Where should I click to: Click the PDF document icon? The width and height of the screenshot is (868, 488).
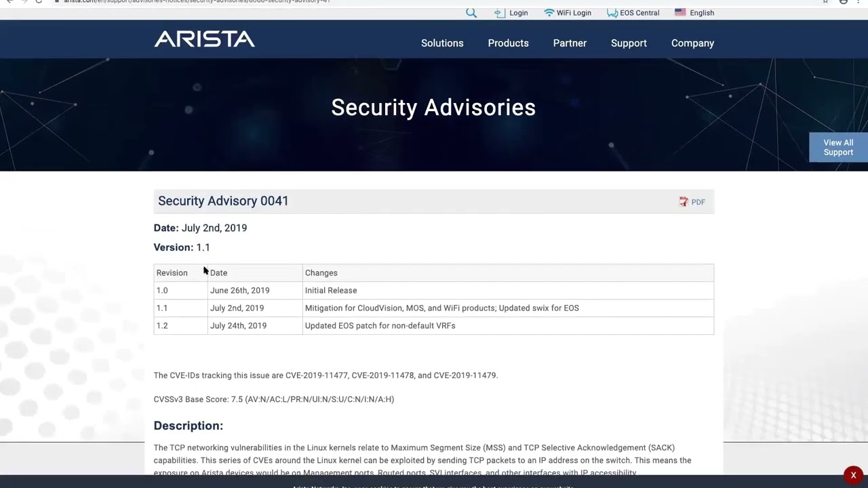(684, 202)
